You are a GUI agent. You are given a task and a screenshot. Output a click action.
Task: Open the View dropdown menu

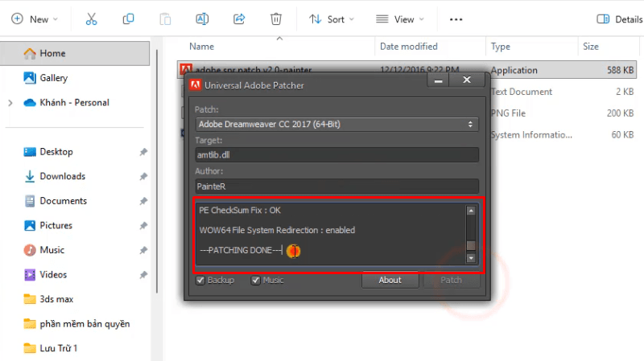[x=400, y=18]
